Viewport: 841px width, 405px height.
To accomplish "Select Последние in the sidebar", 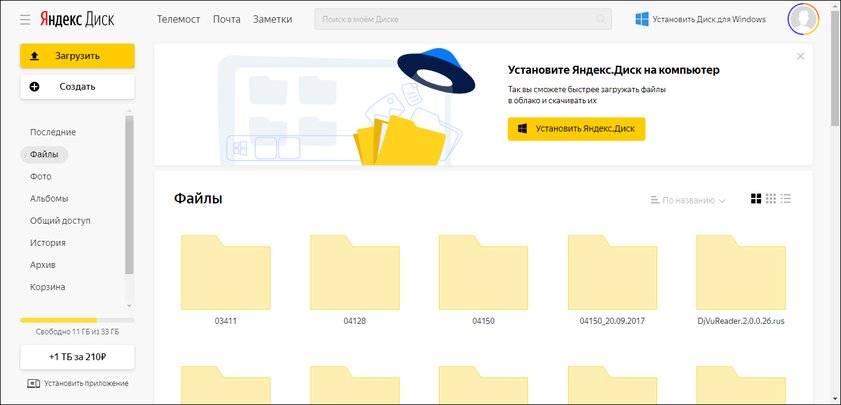I will (53, 132).
